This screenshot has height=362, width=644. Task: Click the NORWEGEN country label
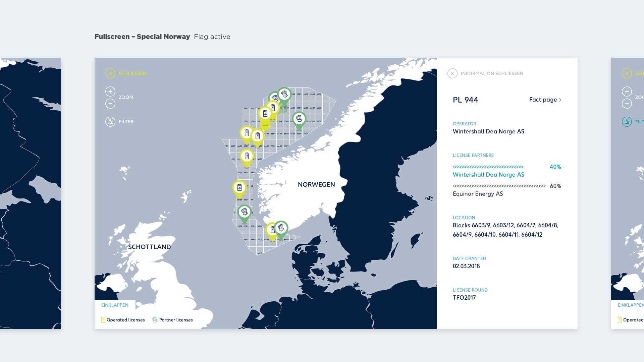pyautogui.click(x=316, y=185)
